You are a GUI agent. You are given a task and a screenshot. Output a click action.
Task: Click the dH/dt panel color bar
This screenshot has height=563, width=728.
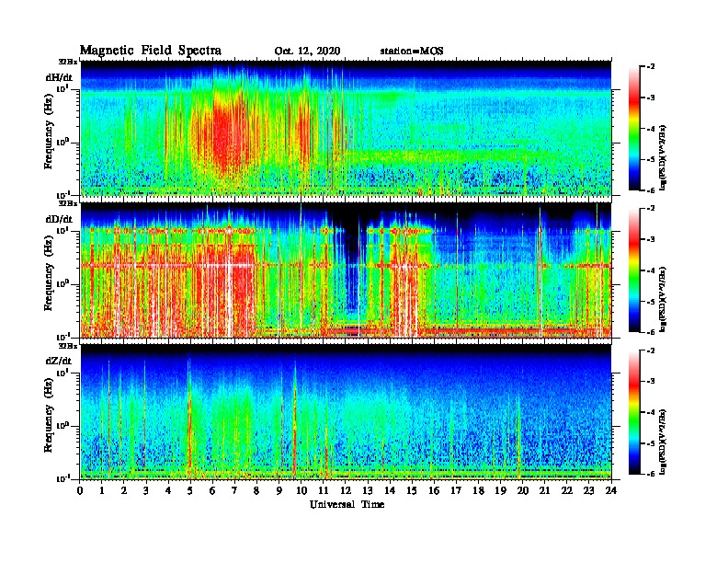click(634, 129)
